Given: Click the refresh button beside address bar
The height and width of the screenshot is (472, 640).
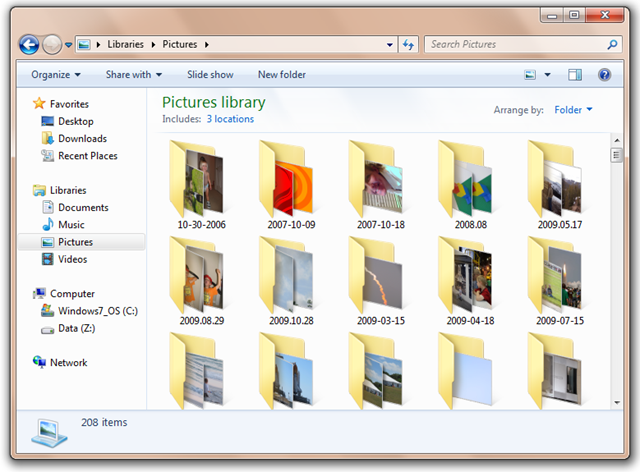Looking at the screenshot, I should (x=408, y=45).
